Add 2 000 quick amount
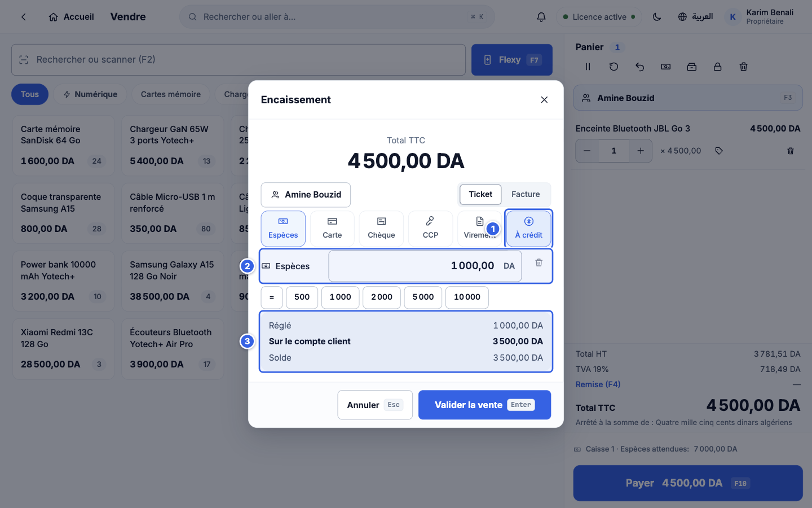 point(382,297)
